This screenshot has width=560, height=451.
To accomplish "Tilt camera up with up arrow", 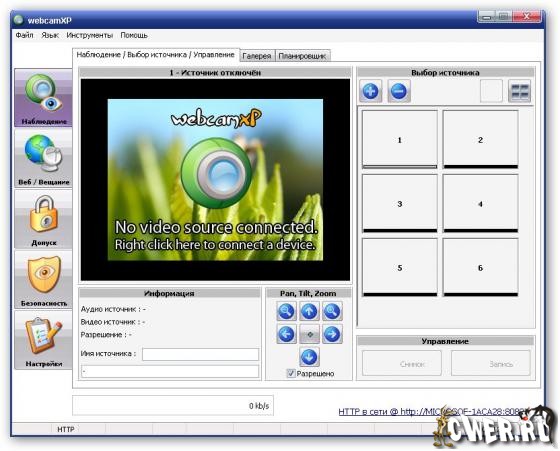I will pyautogui.click(x=309, y=311).
